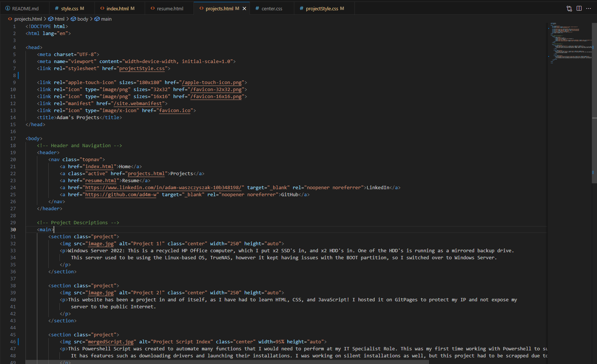This screenshot has width=597, height=364.
Task: Click the git change marker beside line 46
Action: tap(18, 342)
